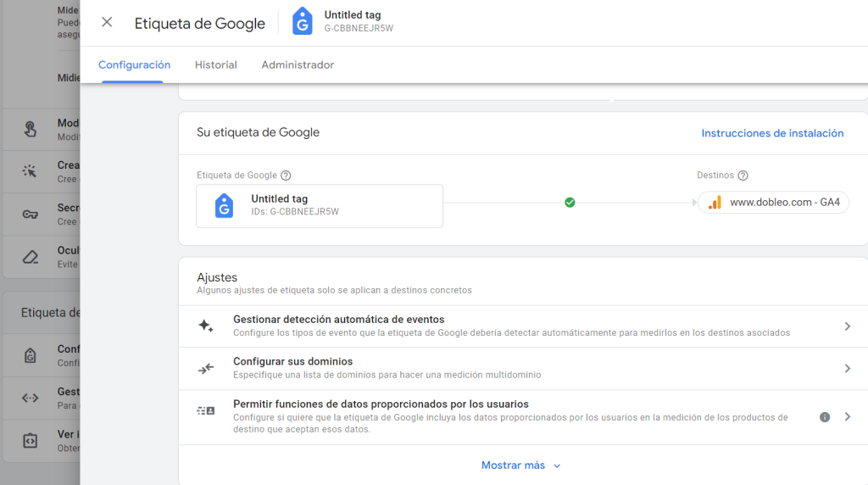Switch to the Administrador tab

[x=298, y=65]
